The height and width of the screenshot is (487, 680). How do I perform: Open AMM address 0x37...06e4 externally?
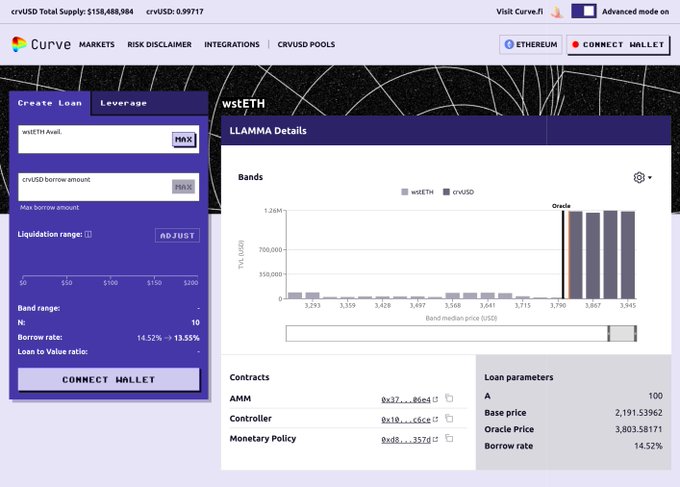tap(409, 399)
